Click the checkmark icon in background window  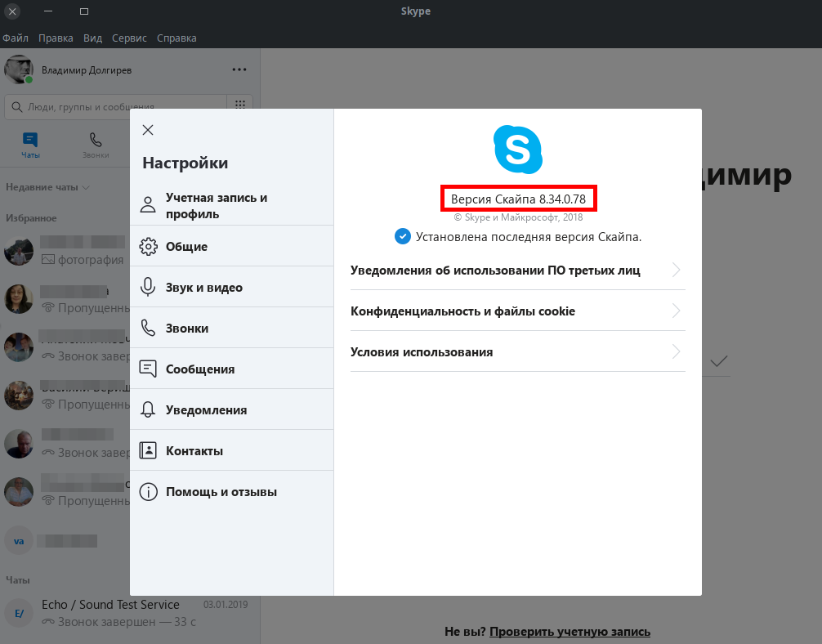click(719, 361)
